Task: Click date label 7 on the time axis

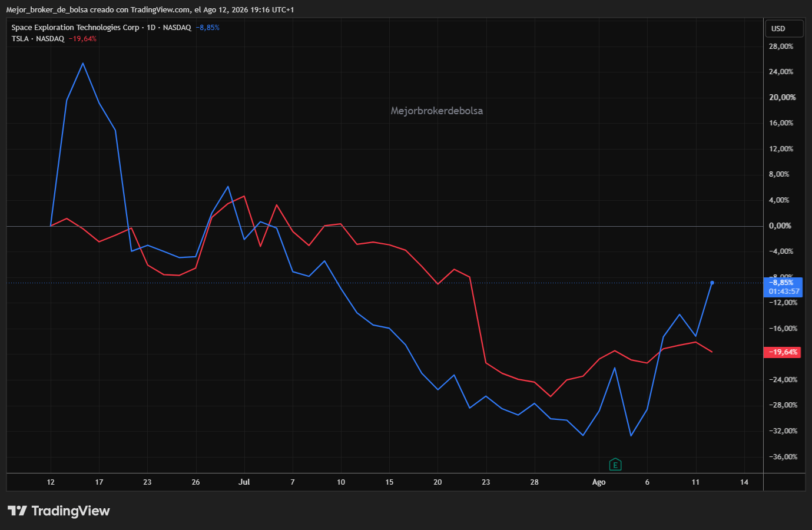Action: click(x=293, y=482)
